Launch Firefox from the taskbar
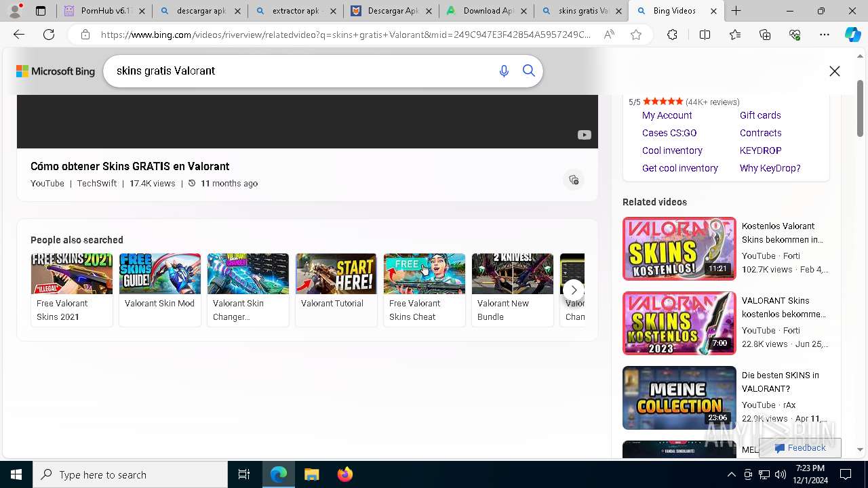The image size is (868, 488). click(x=344, y=474)
